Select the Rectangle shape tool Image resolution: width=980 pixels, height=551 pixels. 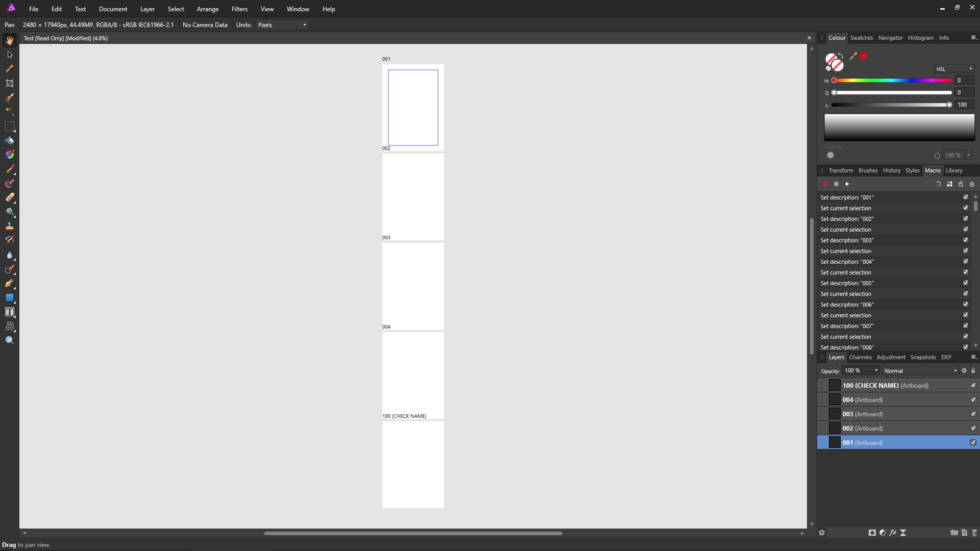click(10, 297)
